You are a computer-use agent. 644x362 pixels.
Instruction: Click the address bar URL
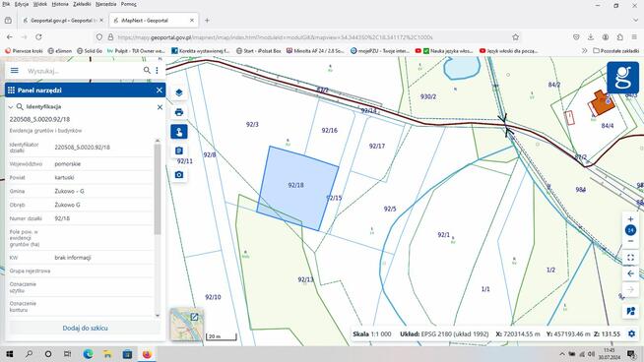pos(275,37)
